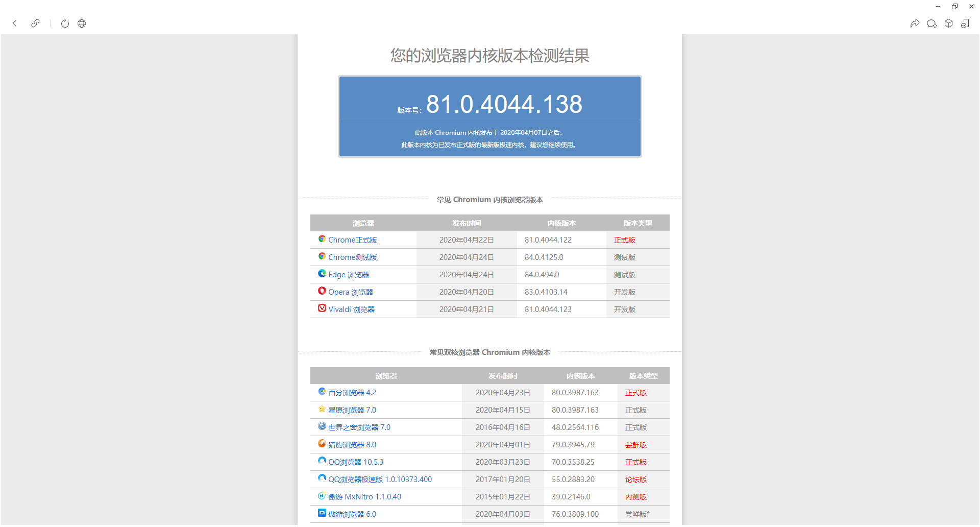Image resolution: width=980 pixels, height=527 pixels.
Task: Open the 星愿浏览器 7.0 link
Action: coord(352,410)
